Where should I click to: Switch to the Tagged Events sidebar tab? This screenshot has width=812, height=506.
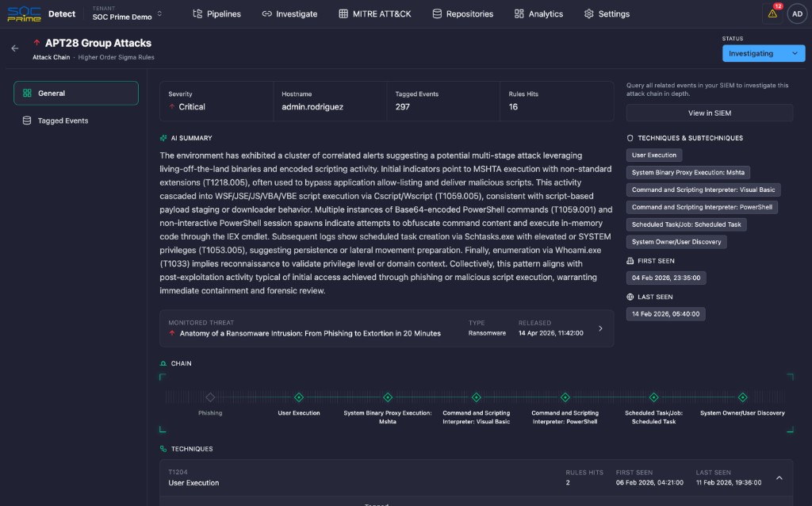pyautogui.click(x=76, y=121)
